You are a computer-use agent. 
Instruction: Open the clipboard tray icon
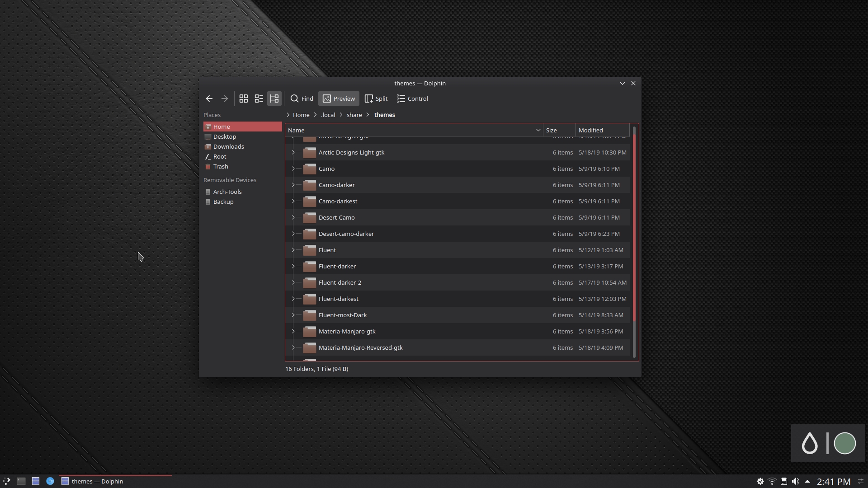[784, 481]
